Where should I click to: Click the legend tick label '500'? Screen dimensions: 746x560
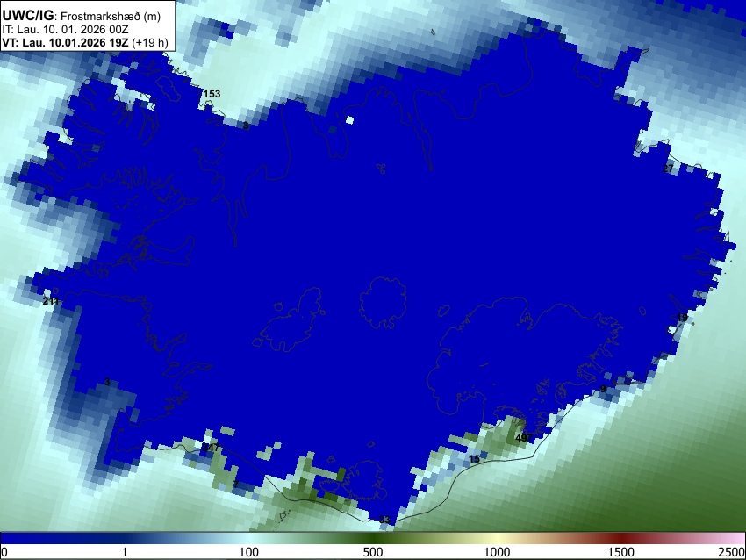373,552
